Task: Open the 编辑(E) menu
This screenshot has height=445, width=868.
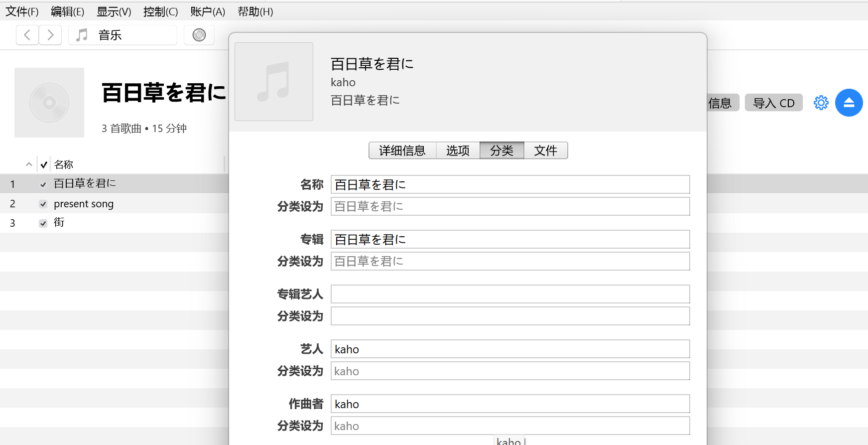Action: tap(68, 11)
